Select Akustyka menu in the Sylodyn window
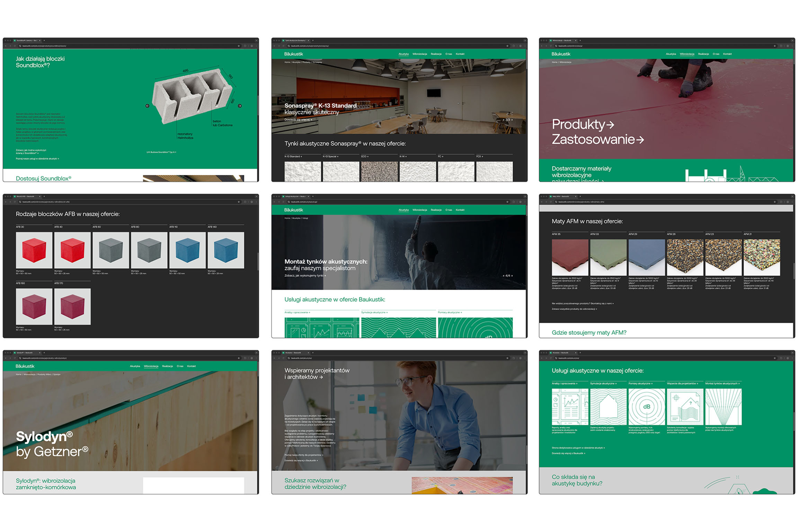This screenshot has height=532, width=798. 135,366
